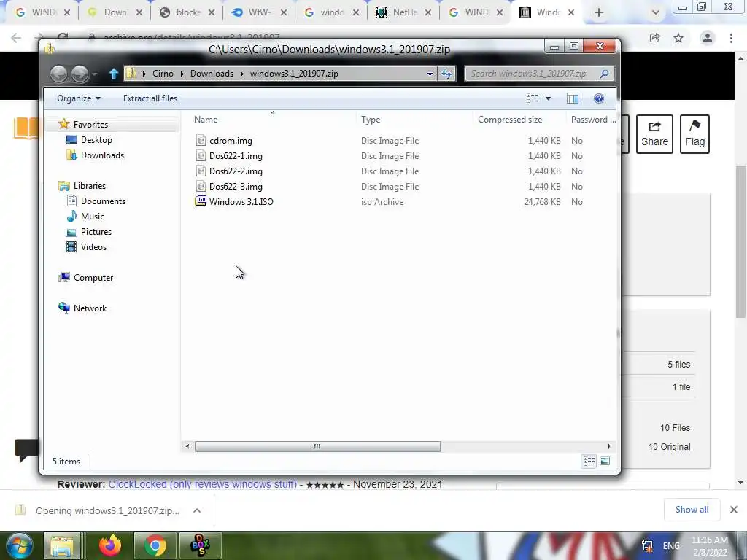Image resolution: width=747 pixels, height=560 pixels.
Task: Switch to WfW- browser tab
Action: point(259,12)
